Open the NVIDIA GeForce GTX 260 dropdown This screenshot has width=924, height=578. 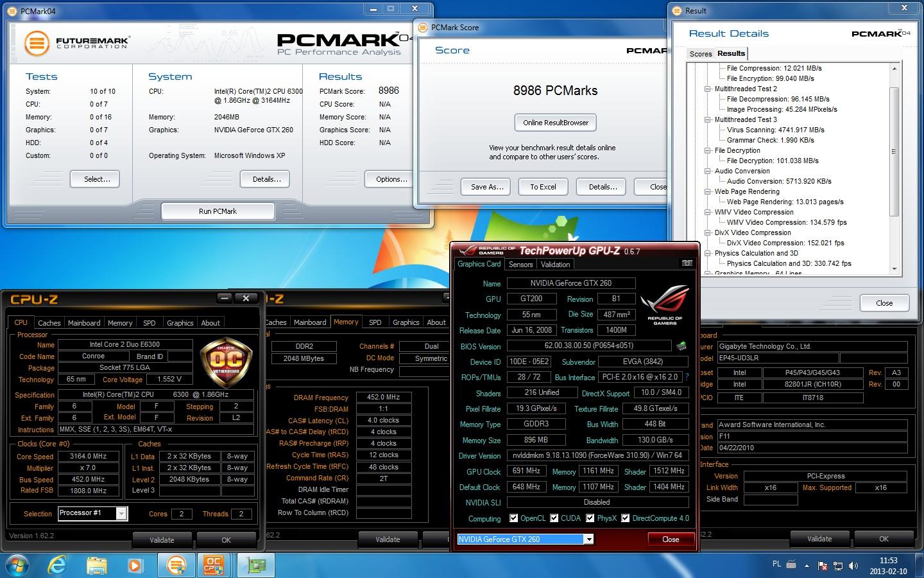tap(588, 539)
